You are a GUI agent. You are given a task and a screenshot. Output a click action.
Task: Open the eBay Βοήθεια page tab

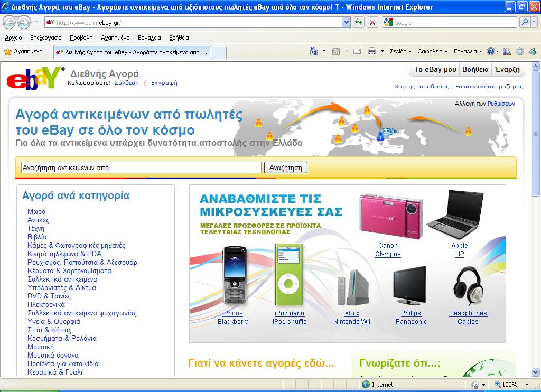(x=475, y=69)
